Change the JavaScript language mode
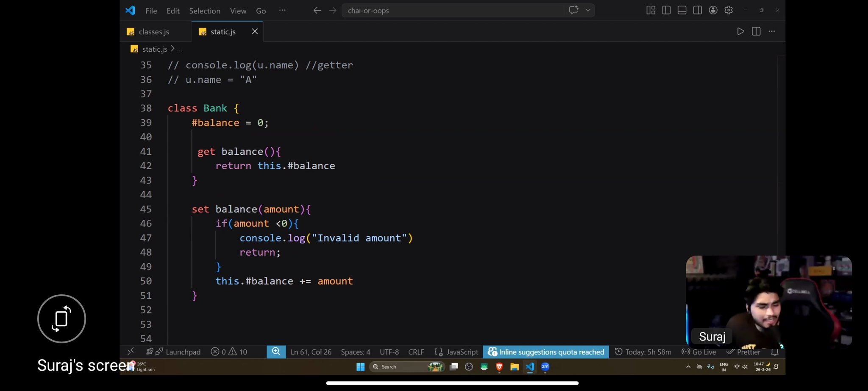 [462, 352]
